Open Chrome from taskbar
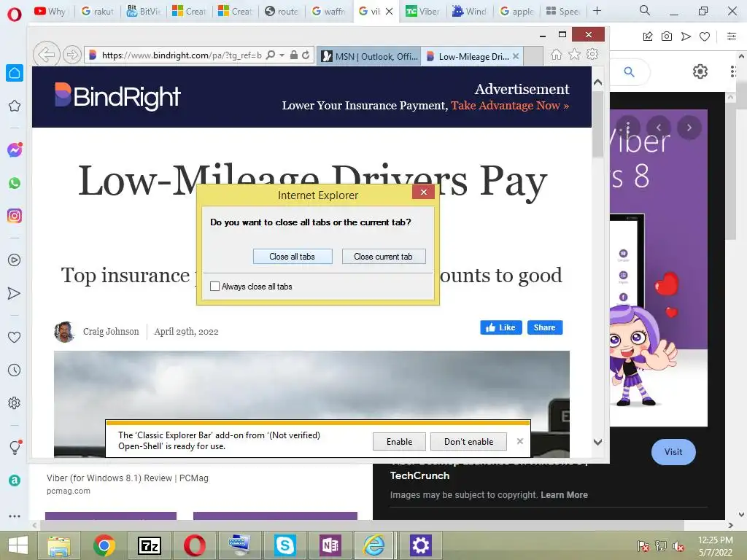The height and width of the screenshot is (560, 747). (x=104, y=545)
